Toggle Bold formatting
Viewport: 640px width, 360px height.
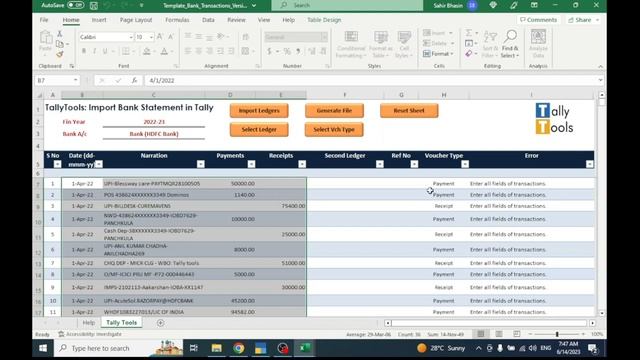point(84,51)
